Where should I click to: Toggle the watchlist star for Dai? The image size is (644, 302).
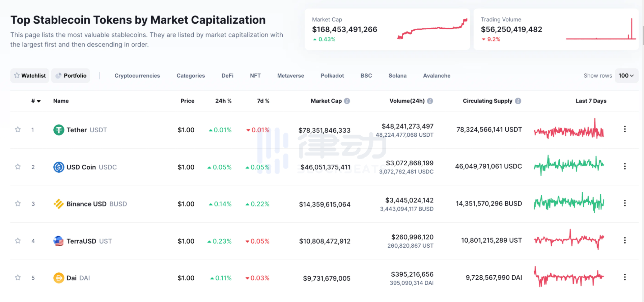point(18,278)
